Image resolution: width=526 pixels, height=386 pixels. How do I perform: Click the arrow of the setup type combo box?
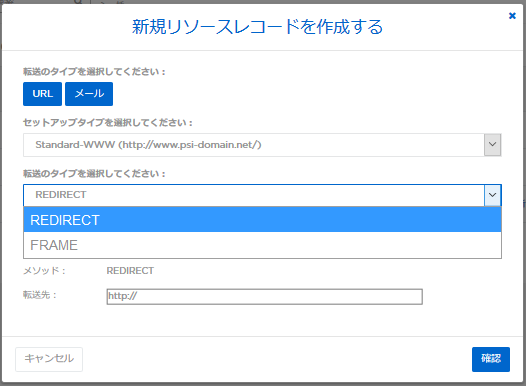(x=492, y=145)
